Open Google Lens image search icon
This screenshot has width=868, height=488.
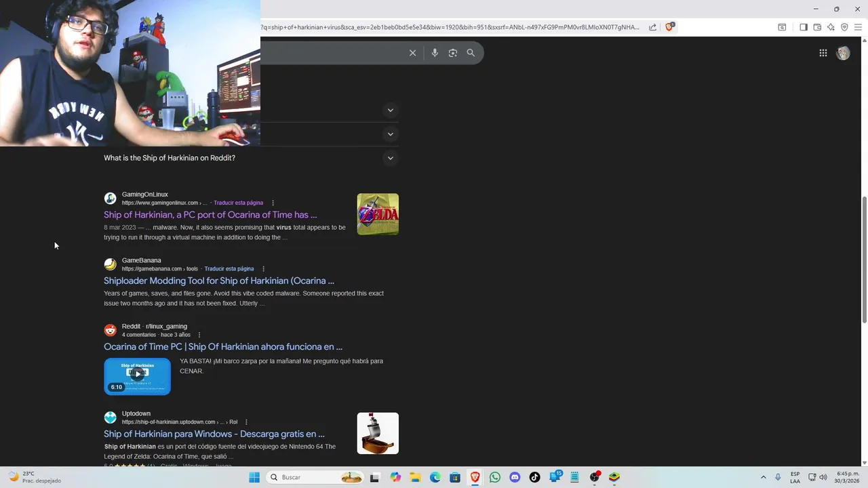click(x=453, y=53)
